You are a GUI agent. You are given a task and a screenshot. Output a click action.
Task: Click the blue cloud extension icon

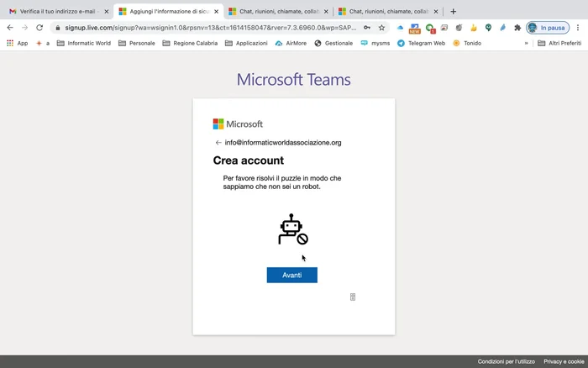(400, 28)
